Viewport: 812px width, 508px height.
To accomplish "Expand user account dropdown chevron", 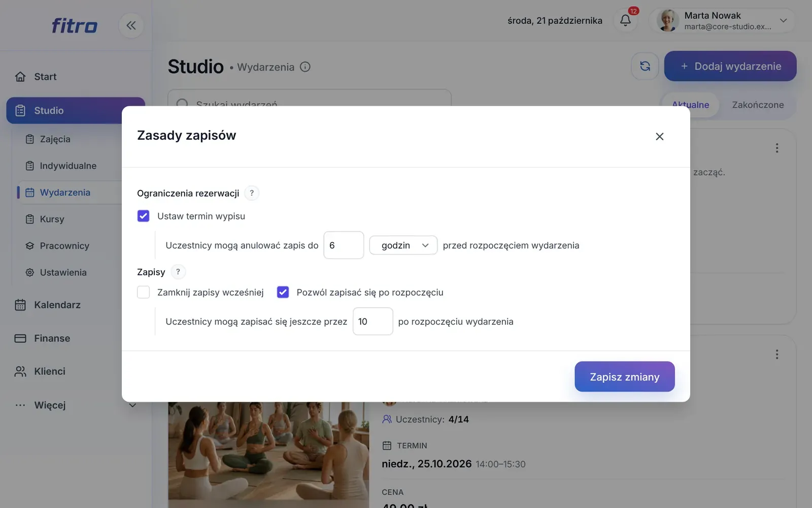I will (783, 21).
